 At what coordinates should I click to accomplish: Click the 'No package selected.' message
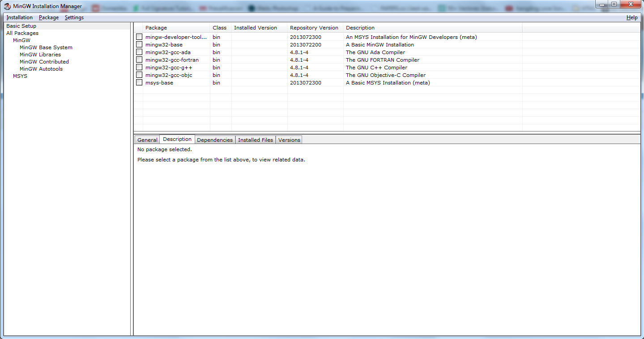[165, 149]
